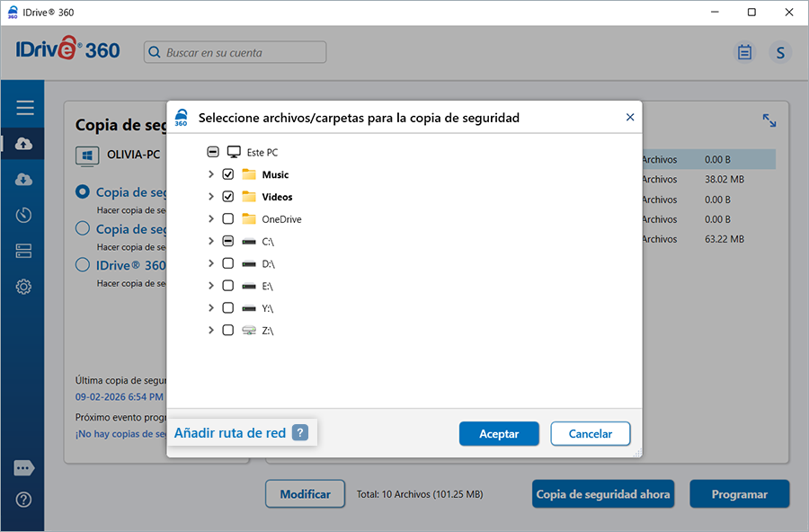Open the server storage sidebar icon
The image size is (809, 532).
23,251
